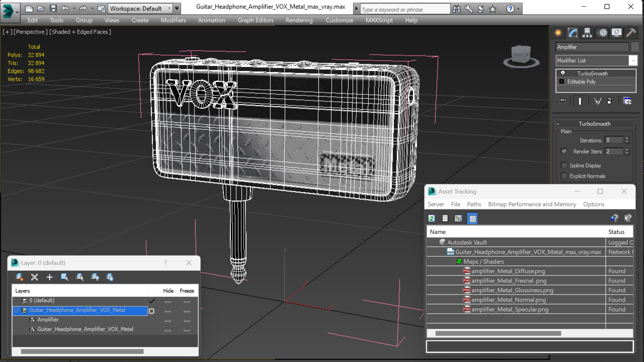The height and width of the screenshot is (362, 644).
Task: Click the Name column header
Action: pos(516,232)
